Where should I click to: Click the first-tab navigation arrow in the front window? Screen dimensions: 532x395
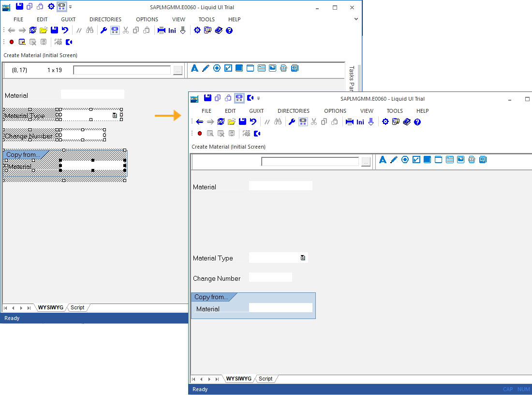193,379
